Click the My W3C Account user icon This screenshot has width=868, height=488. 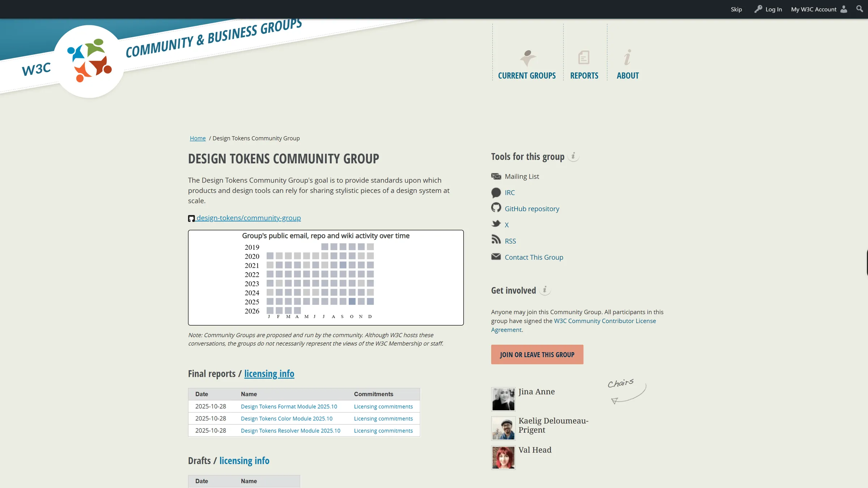coord(844,9)
